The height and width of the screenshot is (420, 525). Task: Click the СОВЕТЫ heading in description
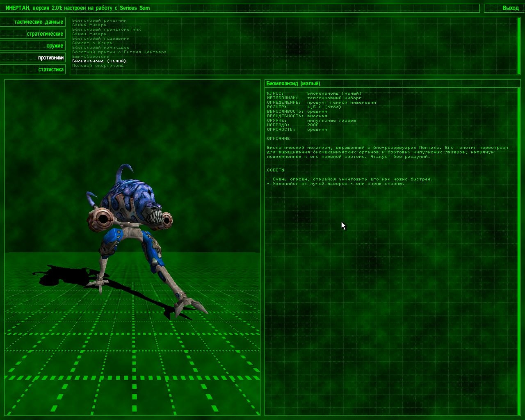tap(276, 170)
